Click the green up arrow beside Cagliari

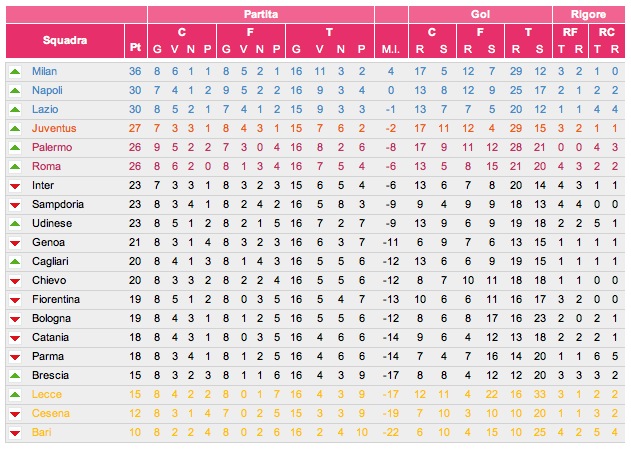[x=14, y=261]
